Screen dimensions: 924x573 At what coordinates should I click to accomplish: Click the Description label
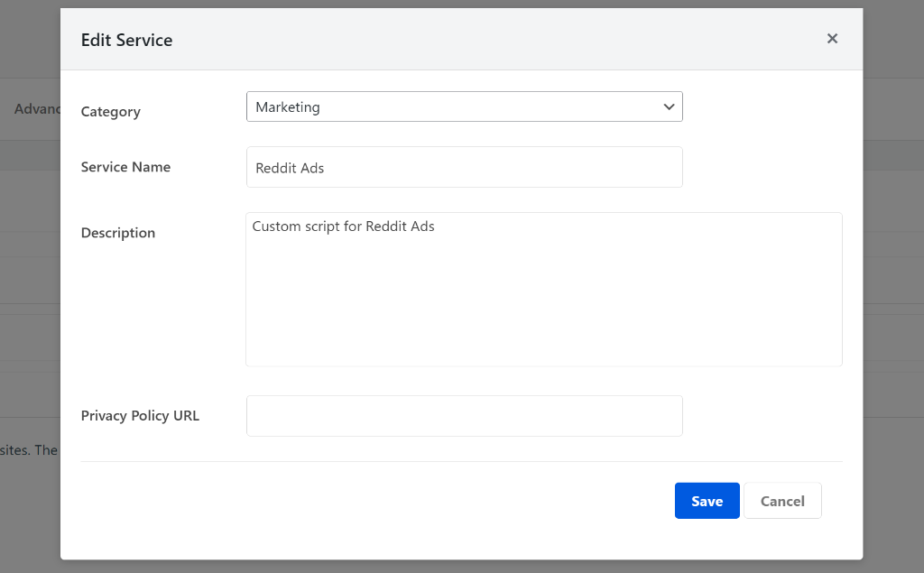pyautogui.click(x=118, y=234)
